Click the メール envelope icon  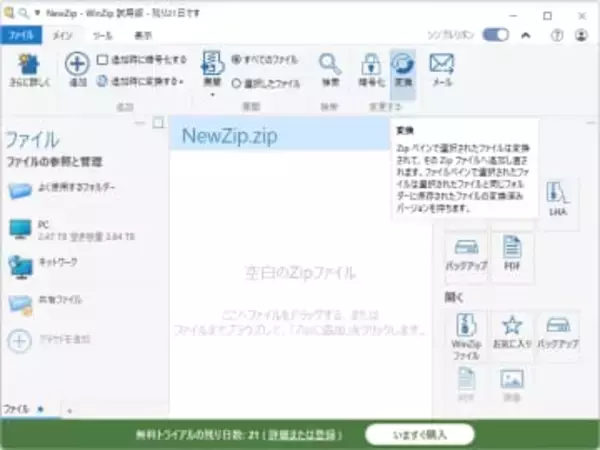[442, 63]
